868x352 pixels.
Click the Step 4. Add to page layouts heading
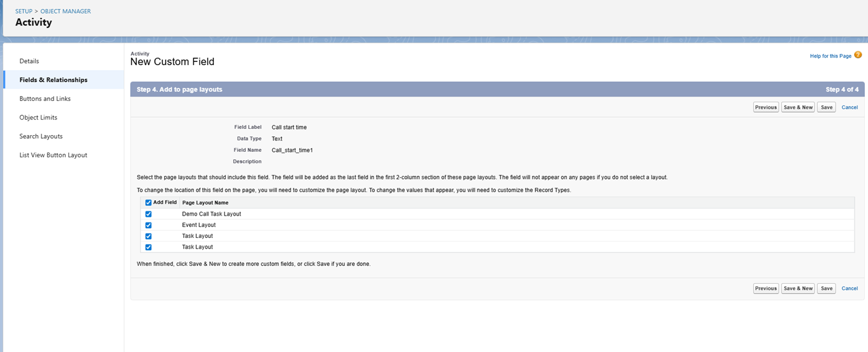pos(179,89)
